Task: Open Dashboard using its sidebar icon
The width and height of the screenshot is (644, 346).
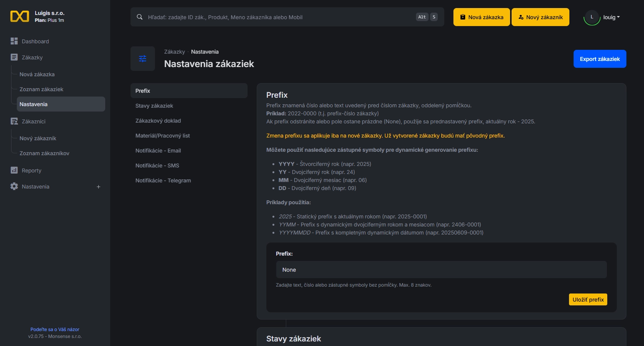Action: point(14,41)
